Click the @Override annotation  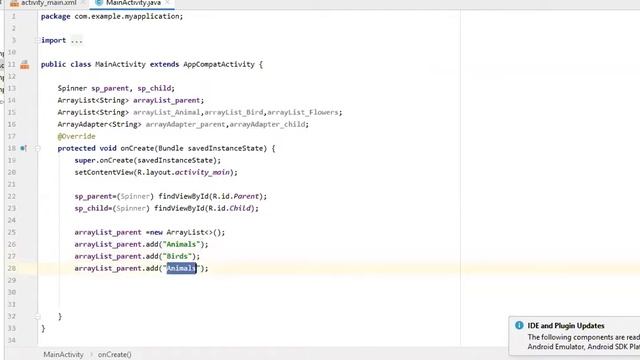76,136
